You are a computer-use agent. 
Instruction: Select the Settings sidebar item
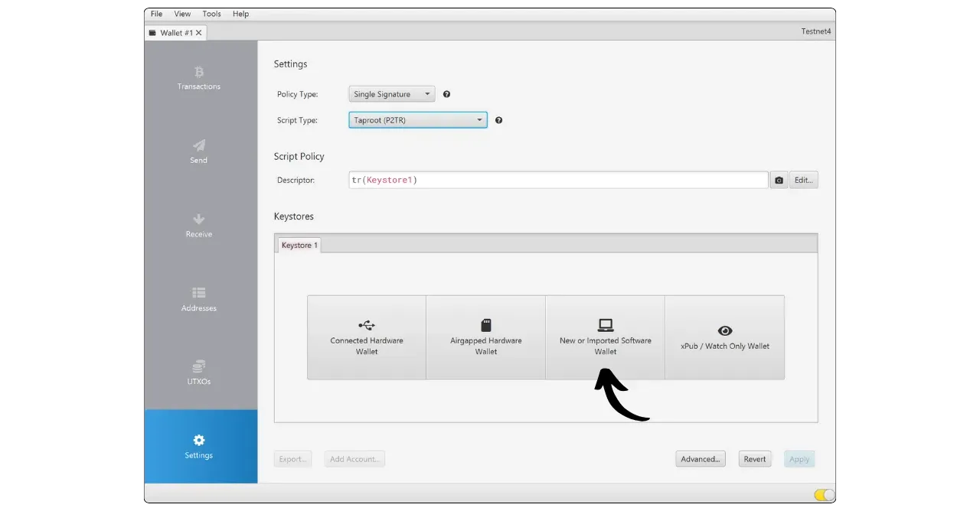(199, 447)
